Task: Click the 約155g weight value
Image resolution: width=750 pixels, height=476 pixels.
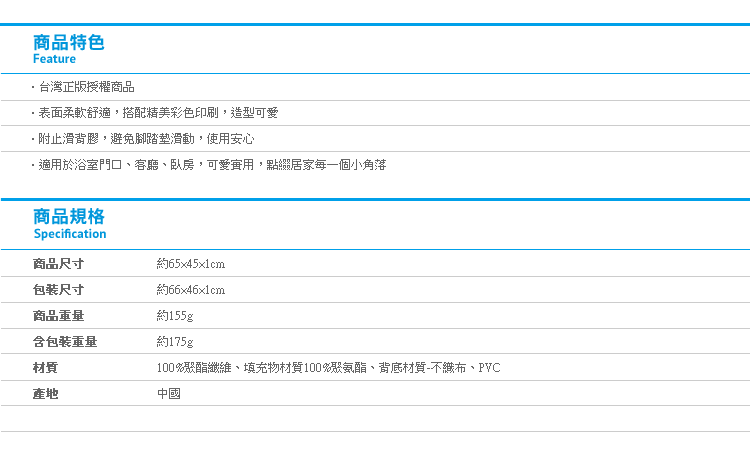Action: [x=175, y=316]
